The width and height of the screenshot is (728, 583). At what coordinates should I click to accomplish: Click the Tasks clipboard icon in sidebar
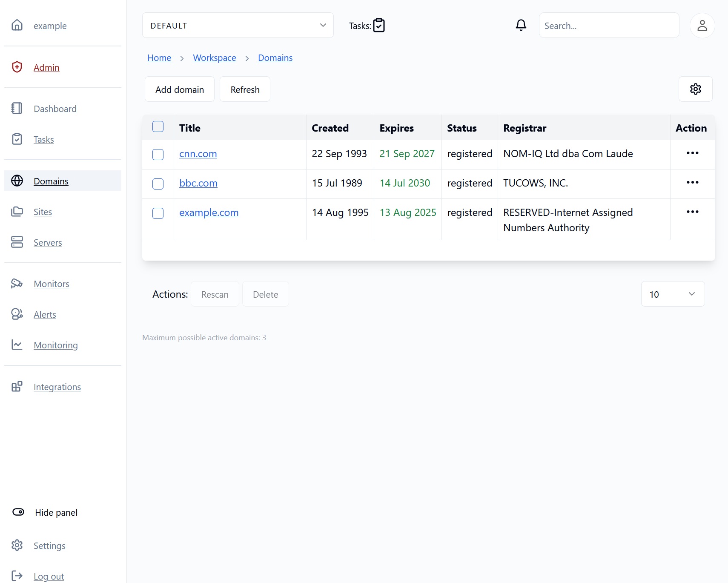[x=17, y=139]
